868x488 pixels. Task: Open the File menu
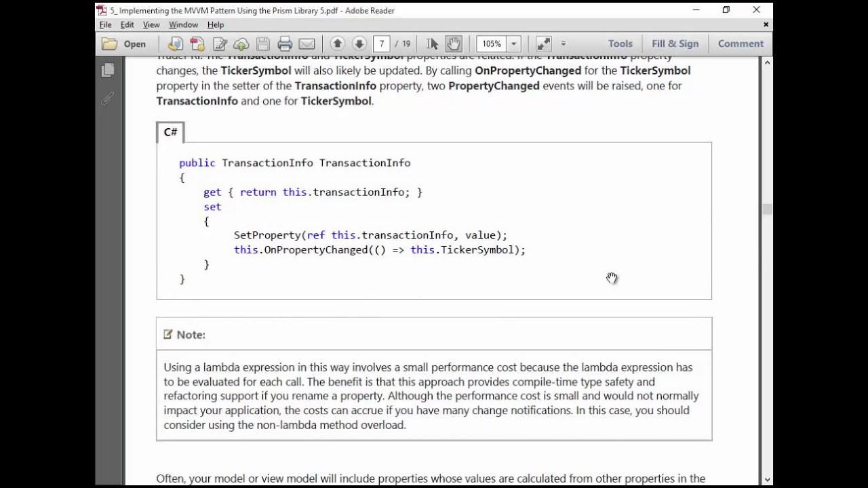coord(106,24)
